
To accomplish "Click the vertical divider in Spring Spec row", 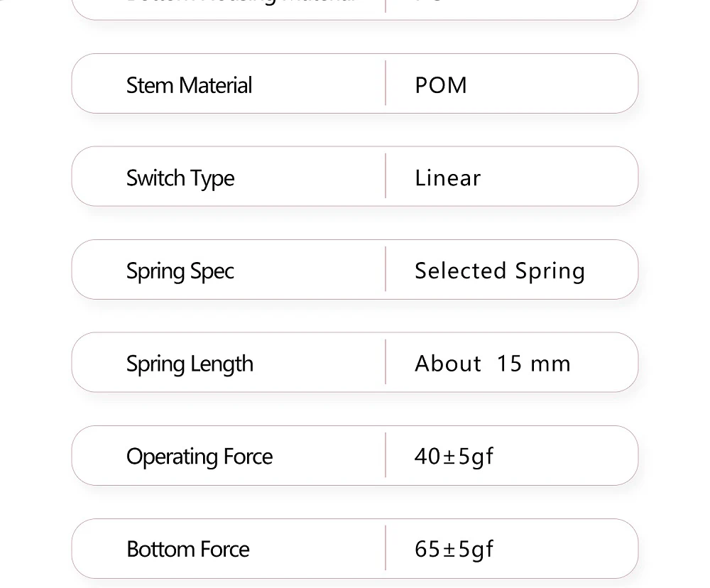I will (x=386, y=269).
